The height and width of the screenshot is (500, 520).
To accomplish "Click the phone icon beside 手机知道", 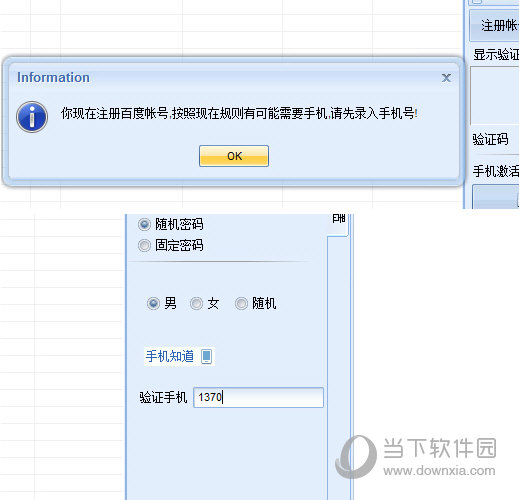I will pos(206,356).
